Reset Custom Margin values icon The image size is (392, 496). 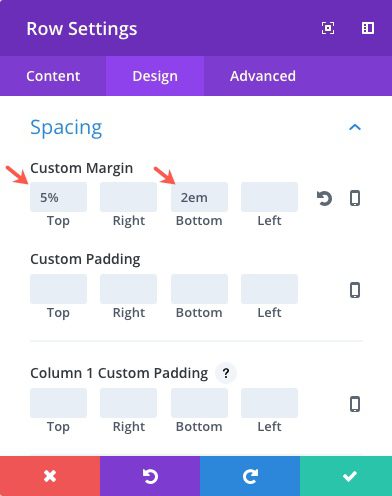[x=324, y=198]
